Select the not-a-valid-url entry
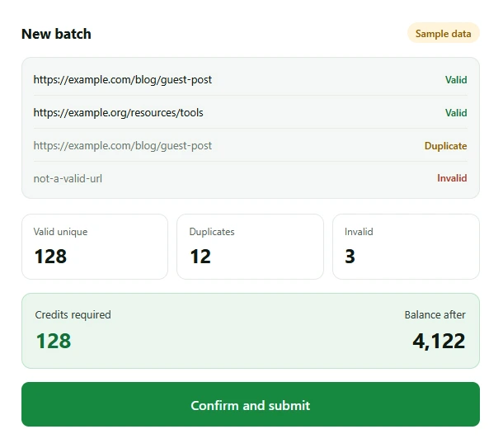 coord(250,178)
